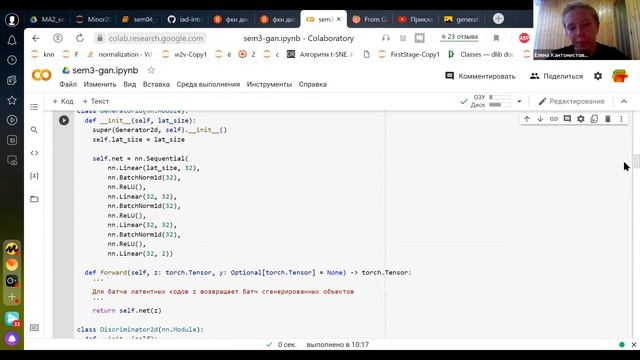The width and height of the screenshot is (640, 360).
Task: Bookmark this page icon in address bar
Action: [x=496, y=38]
